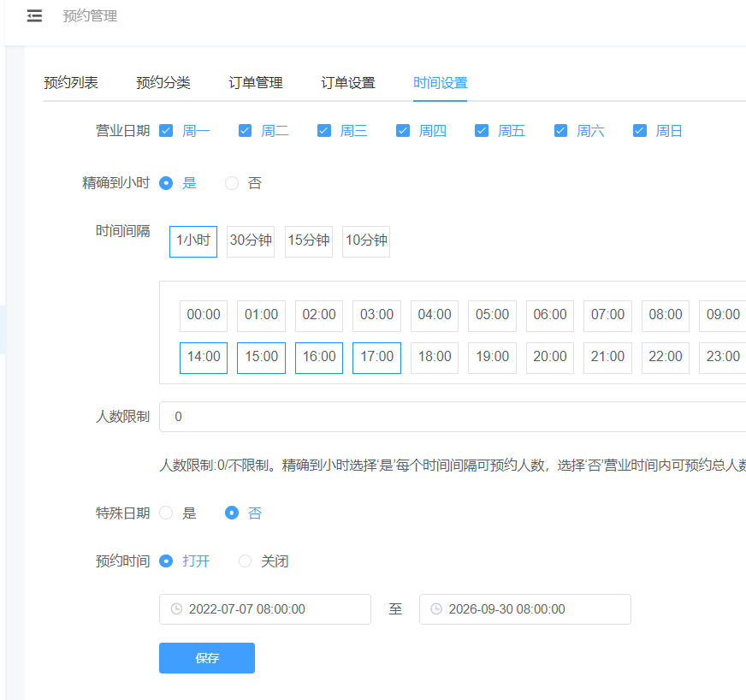Switch to the 预约列表 tab
Screen dimensions: 746x700
(x=71, y=83)
